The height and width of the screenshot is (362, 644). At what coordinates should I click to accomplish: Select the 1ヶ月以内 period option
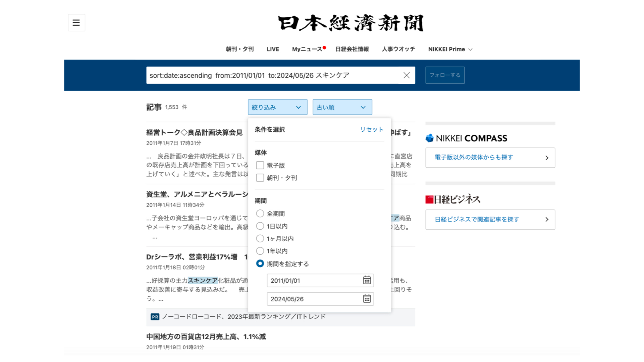(260, 238)
